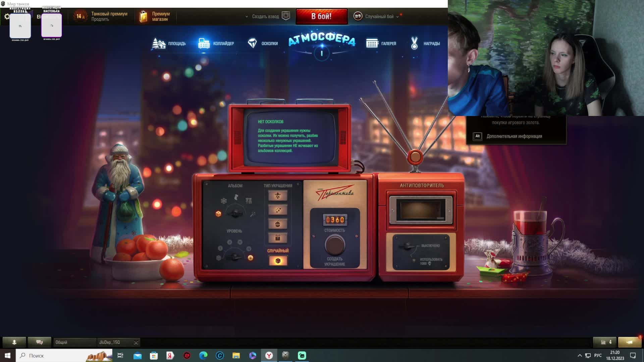This screenshot has width=644, height=362.
Task: Switch to the Коллайдер tab
Action: point(216,44)
